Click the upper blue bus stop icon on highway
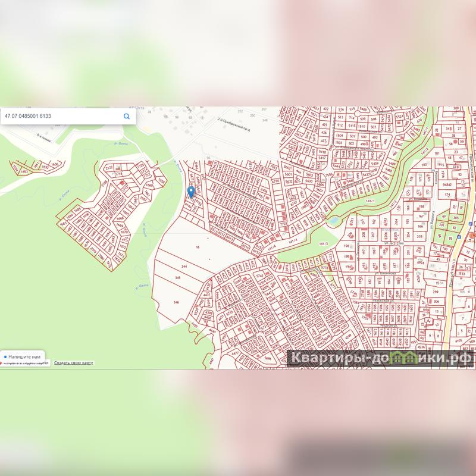This screenshot has width=476, height=476. pos(470,224)
